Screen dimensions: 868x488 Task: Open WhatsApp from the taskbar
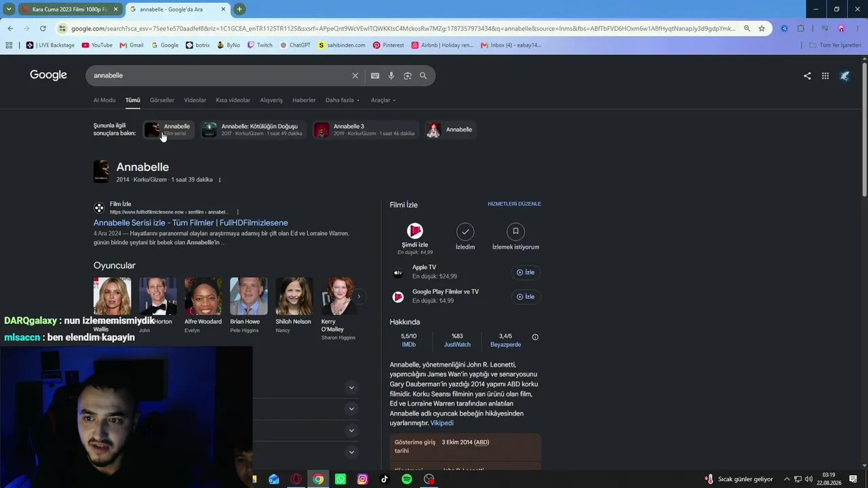coord(340,479)
